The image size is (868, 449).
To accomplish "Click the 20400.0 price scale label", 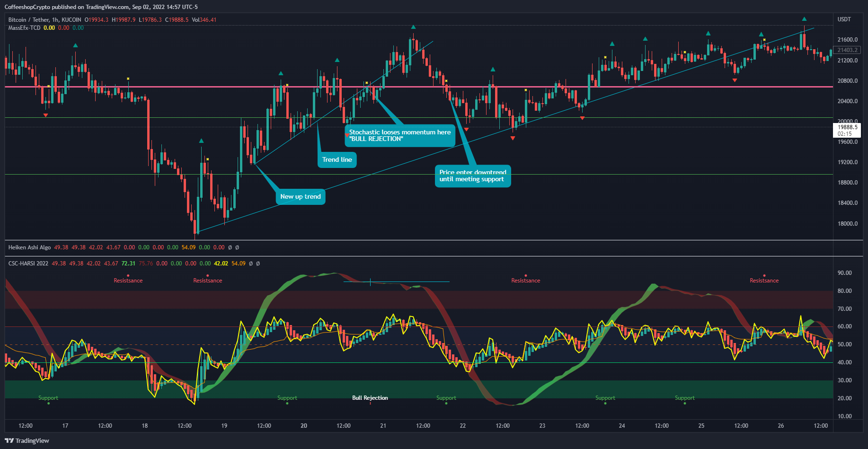I will point(848,101).
